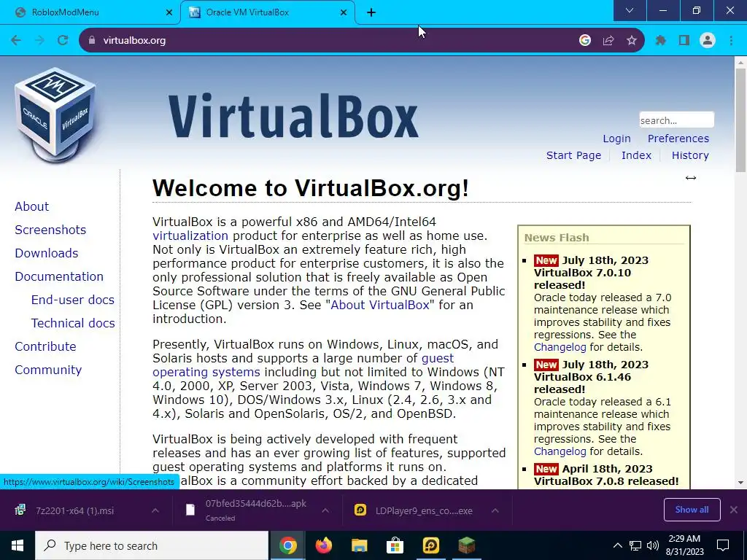Open File Explorer from the taskbar

point(359,545)
